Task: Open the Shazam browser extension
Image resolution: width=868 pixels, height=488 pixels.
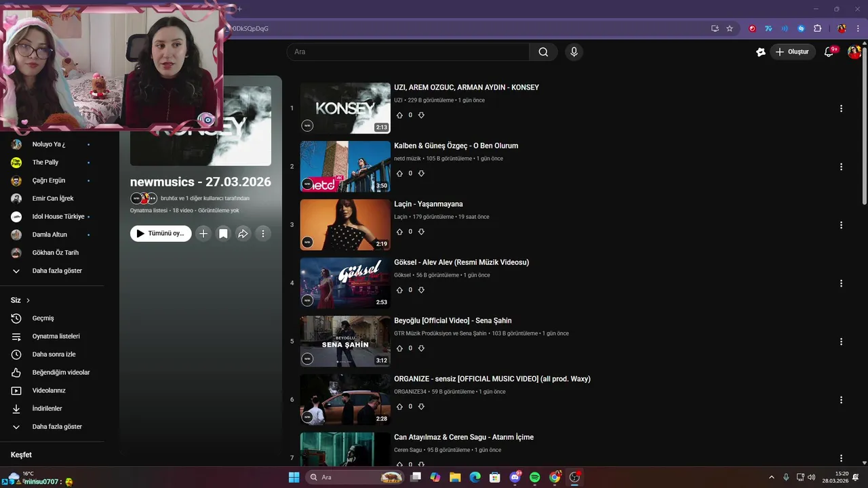Action: (x=801, y=28)
